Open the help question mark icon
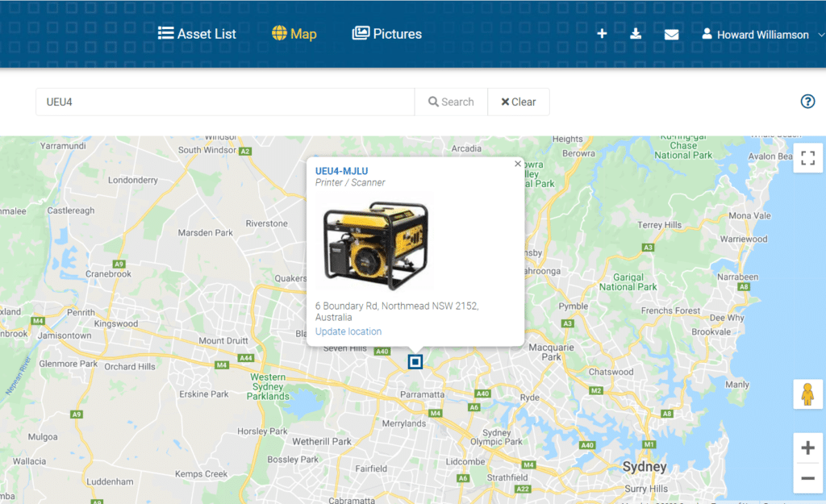 (807, 101)
